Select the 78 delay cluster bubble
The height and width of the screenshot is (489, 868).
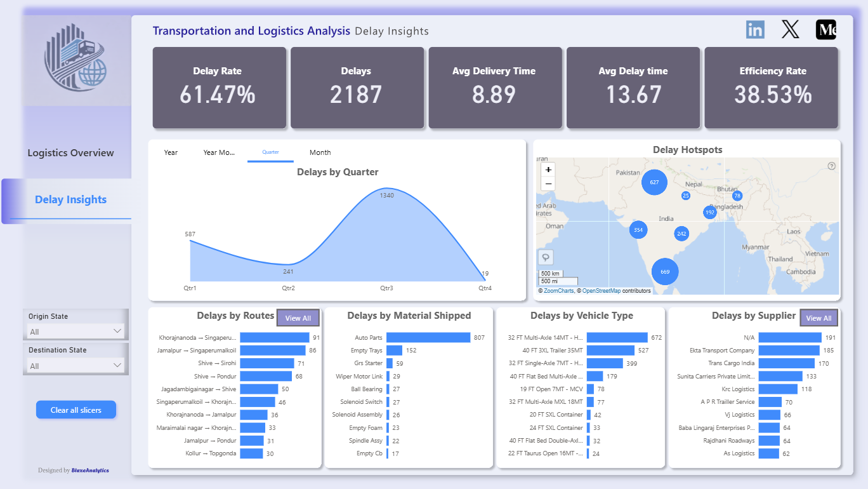737,196
